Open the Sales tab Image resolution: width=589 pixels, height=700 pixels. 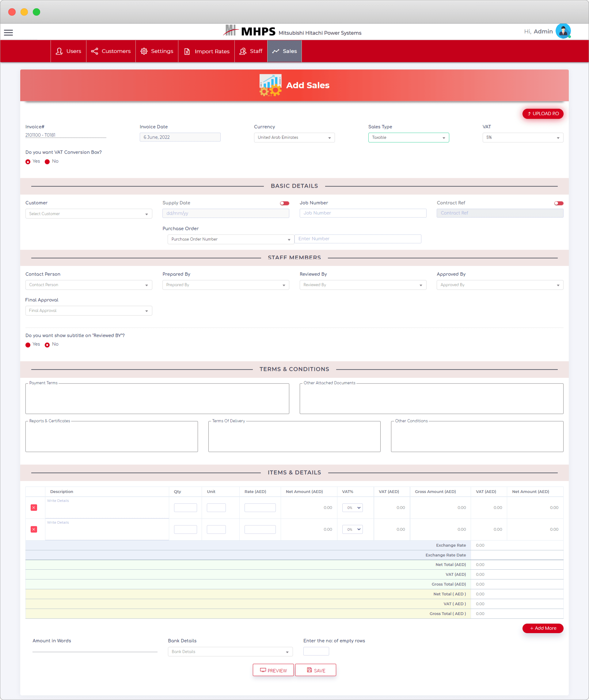(284, 51)
